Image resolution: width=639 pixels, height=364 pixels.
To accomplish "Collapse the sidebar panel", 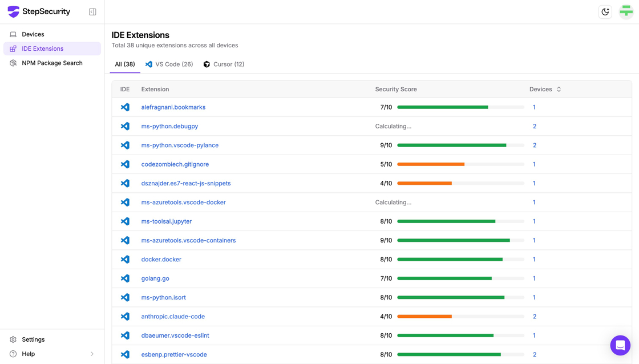I will (x=92, y=12).
